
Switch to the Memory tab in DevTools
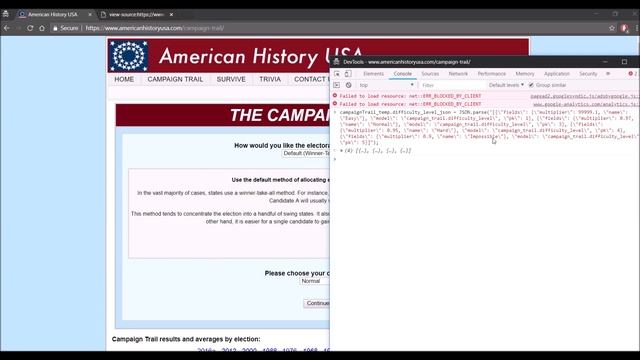(x=525, y=74)
